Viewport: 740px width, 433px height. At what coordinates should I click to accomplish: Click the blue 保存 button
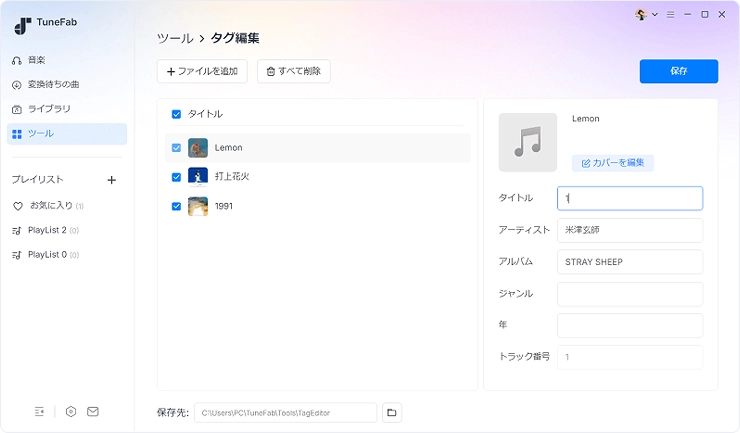[679, 71]
